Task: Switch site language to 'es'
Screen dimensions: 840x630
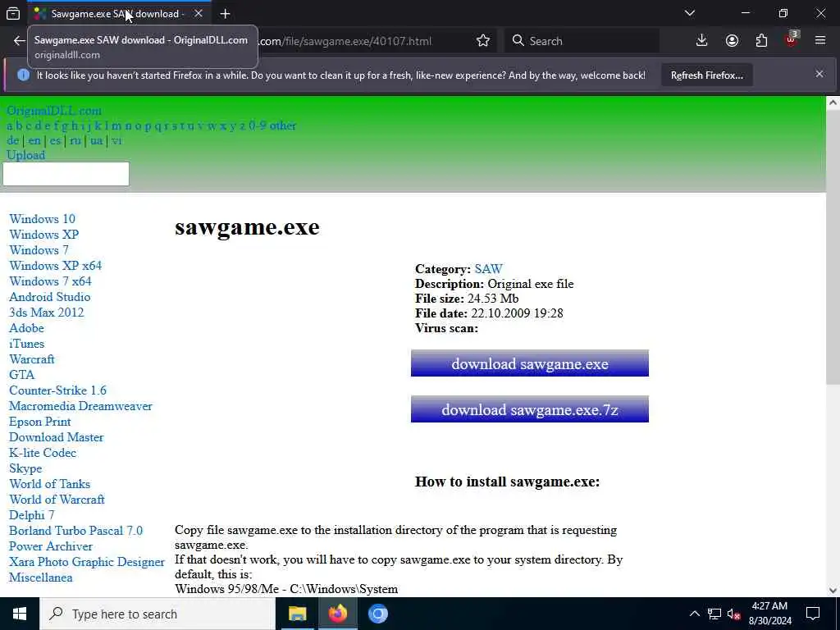Action: point(55,140)
